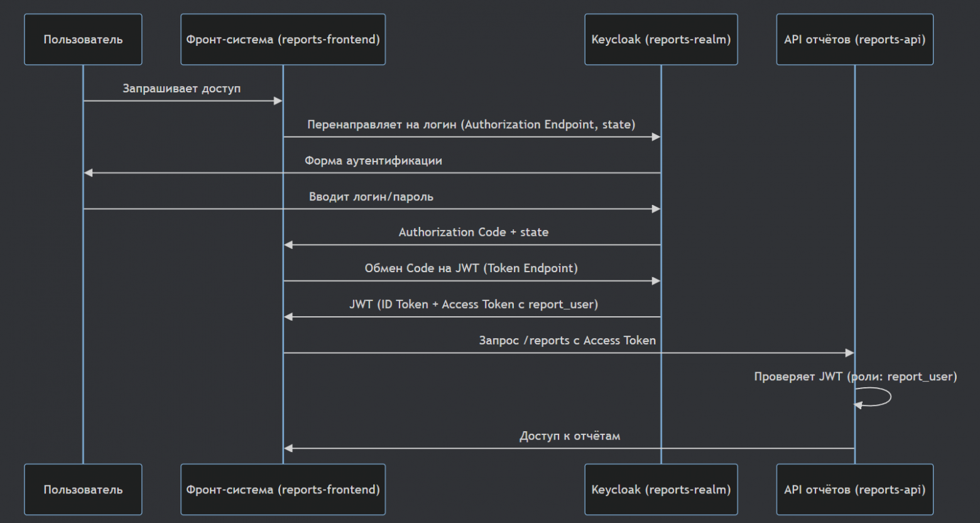This screenshot has width=980, height=523.
Task: Click top Keycloak (reports-realm) participant box
Action: click(661, 40)
